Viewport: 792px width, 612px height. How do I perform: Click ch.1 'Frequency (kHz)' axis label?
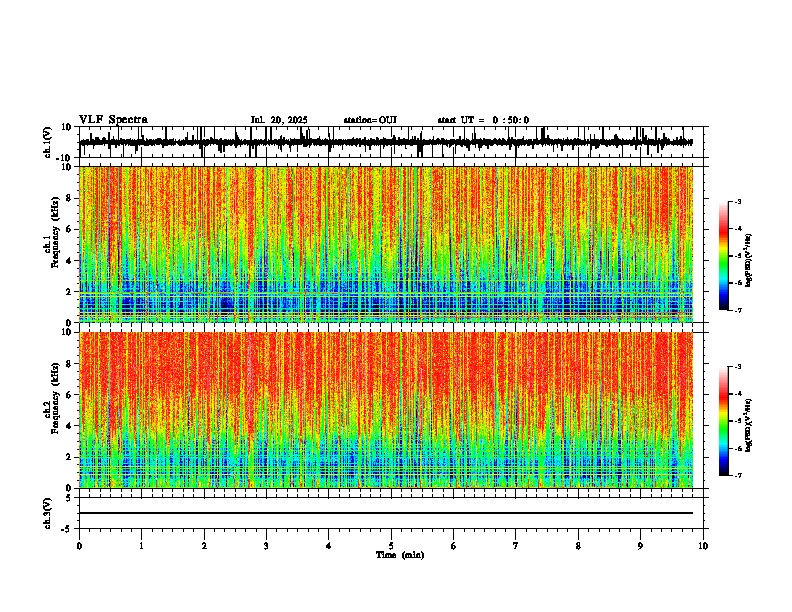click(56, 232)
